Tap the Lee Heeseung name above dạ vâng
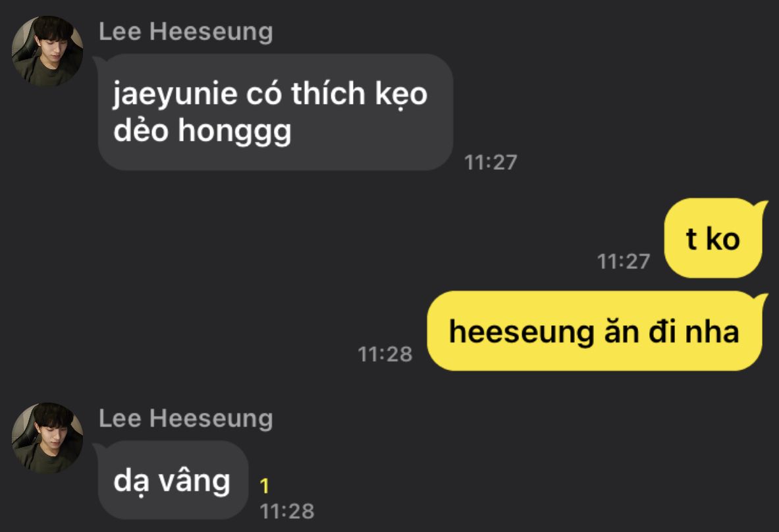This screenshot has width=779, height=532. click(x=186, y=418)
